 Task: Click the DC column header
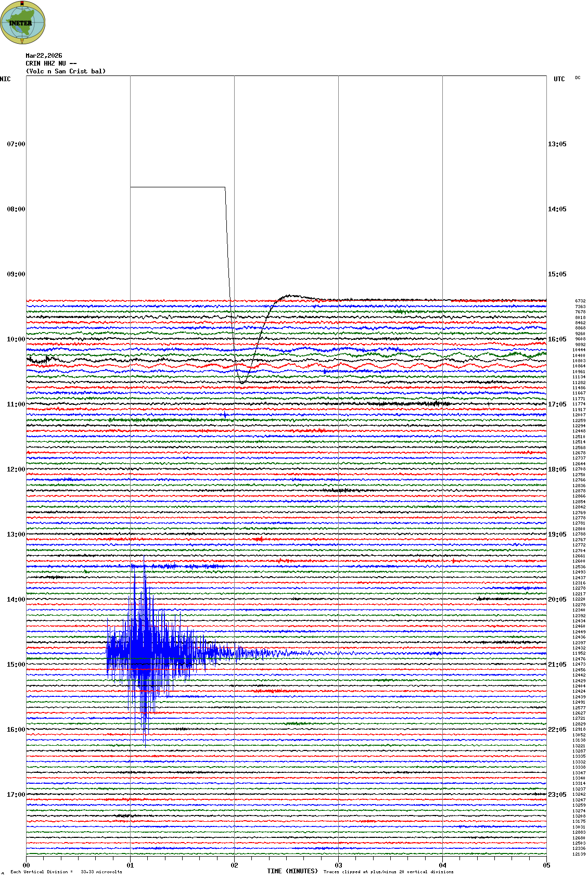coord(578,78)
